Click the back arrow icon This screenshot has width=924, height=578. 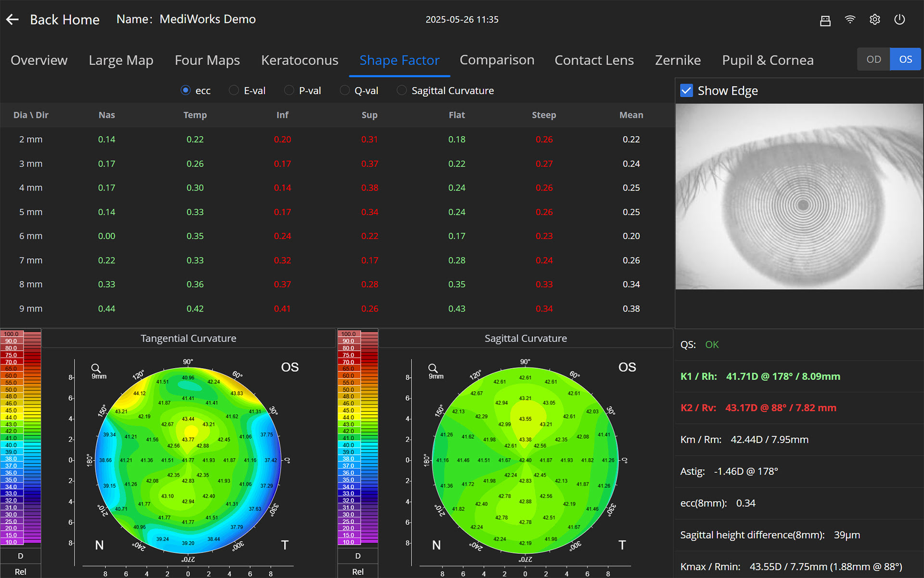click(x=13, y=19)
